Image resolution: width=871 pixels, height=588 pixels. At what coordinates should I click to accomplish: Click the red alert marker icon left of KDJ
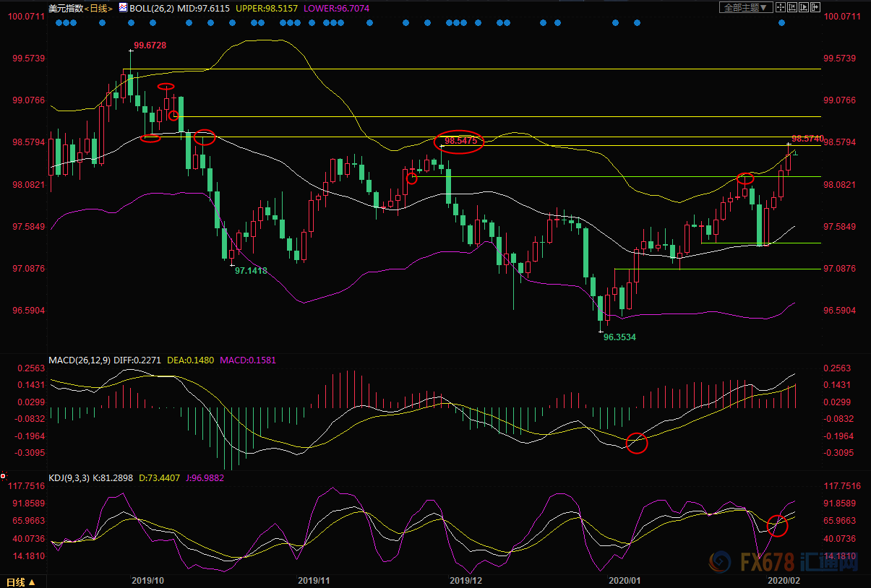click(4, 476)
